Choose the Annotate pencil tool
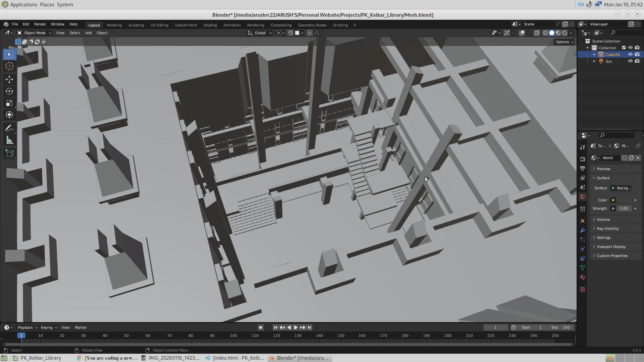 [9, 128]
